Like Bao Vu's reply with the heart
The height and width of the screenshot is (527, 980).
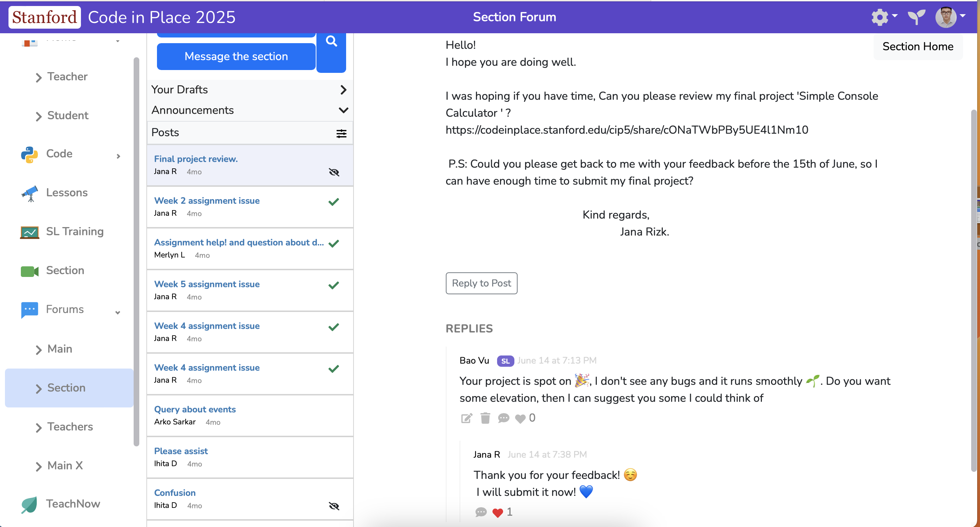520,418
